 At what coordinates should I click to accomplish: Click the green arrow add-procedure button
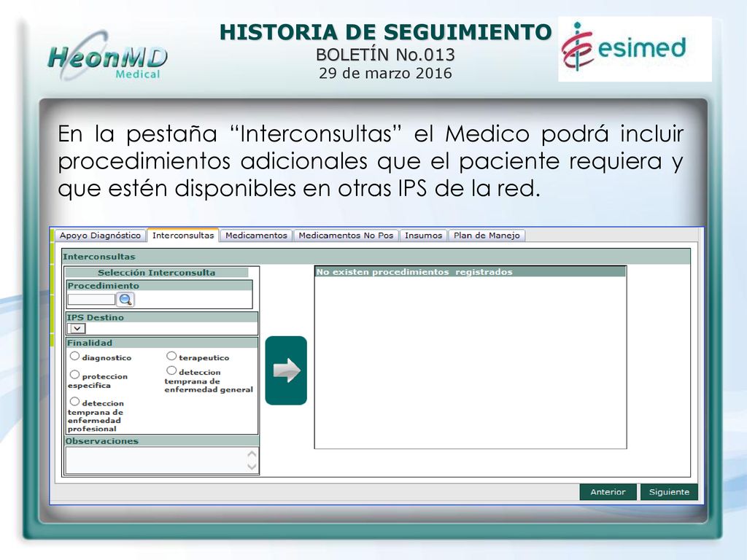coord(286,370)
